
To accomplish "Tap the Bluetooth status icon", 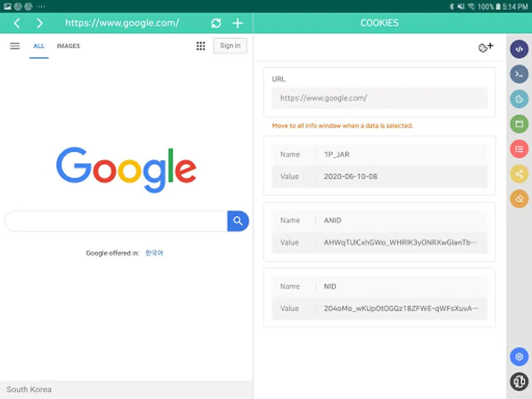I will pyautogui.click(x=452, y=7).
